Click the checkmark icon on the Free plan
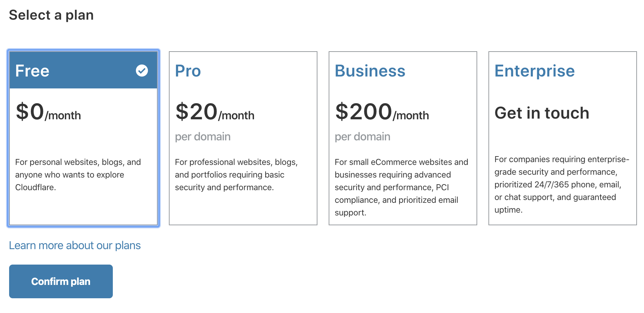This screenshot has width=644, height=313. [x=142, y=71]
